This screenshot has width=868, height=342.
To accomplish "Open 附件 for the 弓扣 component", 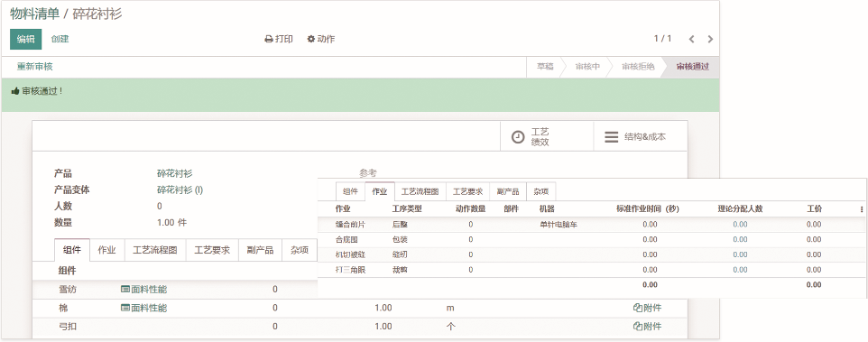I will (647, 327).
